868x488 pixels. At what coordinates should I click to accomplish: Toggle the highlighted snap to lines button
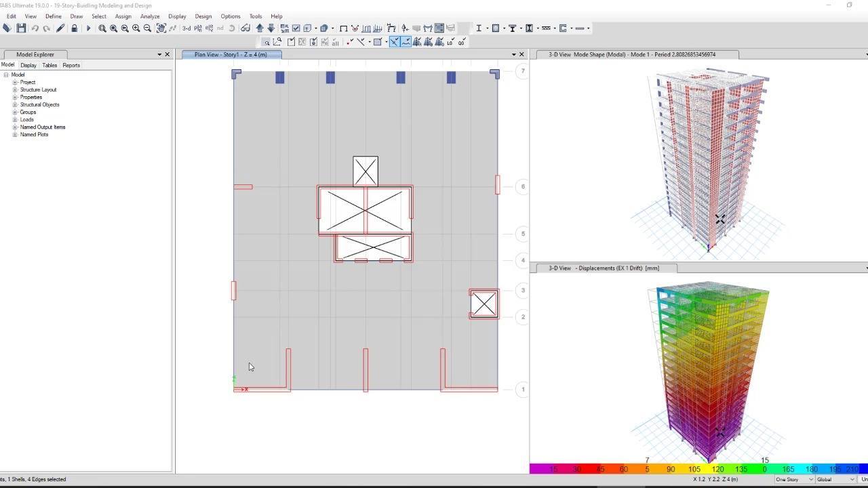(406, 41)
